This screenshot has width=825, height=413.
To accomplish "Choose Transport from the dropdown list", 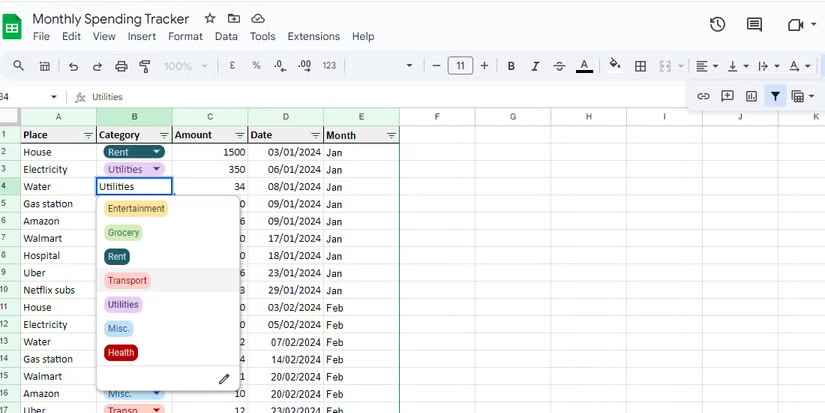I will [x=127, y=281].
